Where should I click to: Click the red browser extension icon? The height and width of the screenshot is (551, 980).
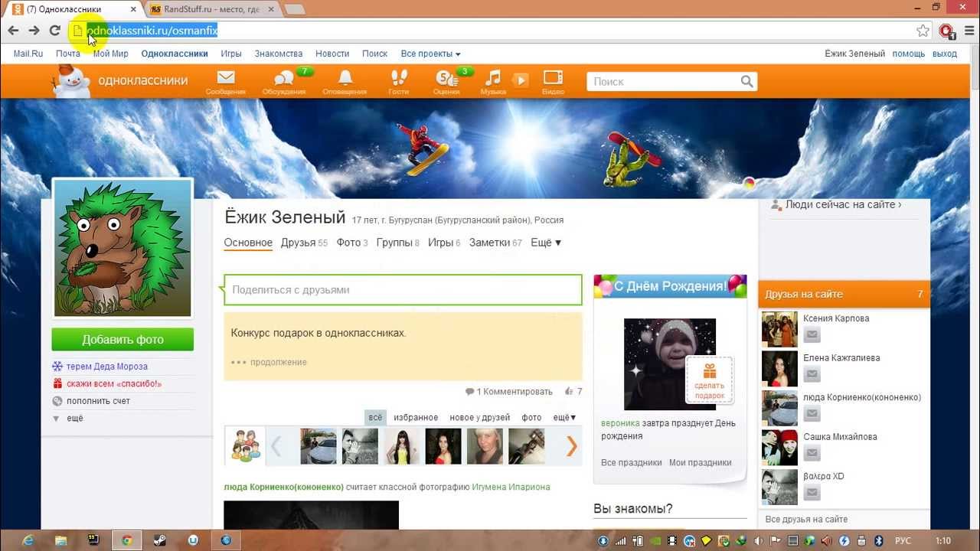(946, 31)
